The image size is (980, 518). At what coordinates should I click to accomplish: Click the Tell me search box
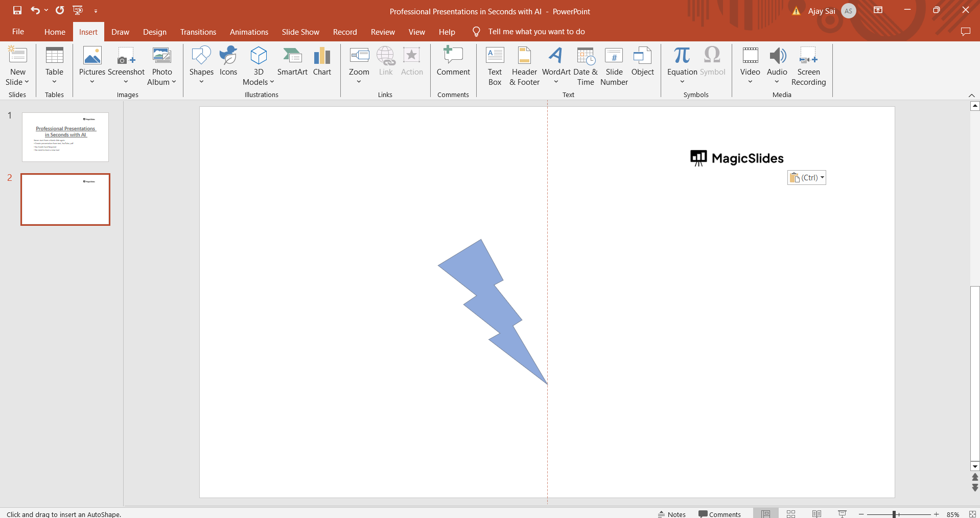click(x=536, y=32)
